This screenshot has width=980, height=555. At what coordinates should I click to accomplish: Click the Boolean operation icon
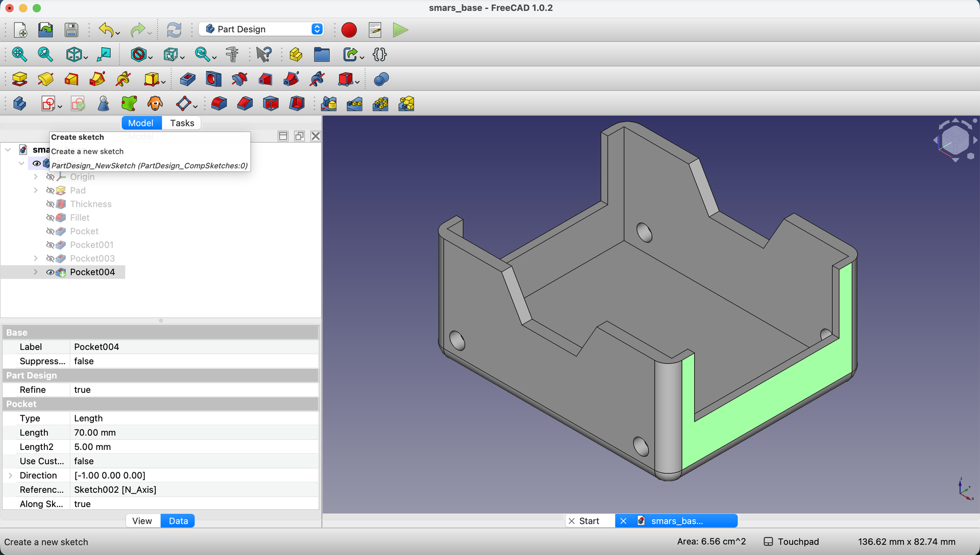pyautogui.click(x=381, y=79)
